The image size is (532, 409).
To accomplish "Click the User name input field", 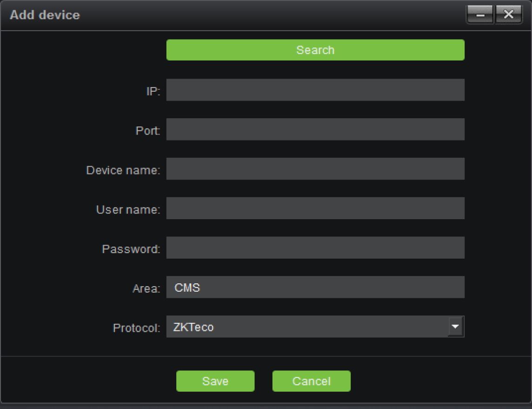I will click(x=315, y=208).
